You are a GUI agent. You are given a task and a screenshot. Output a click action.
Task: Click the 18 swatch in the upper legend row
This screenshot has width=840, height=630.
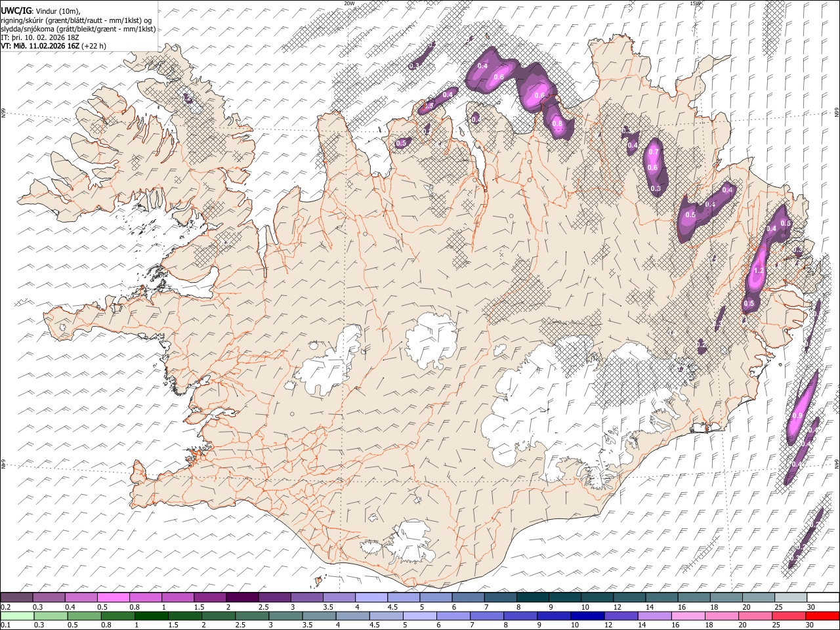click(726, 598)
